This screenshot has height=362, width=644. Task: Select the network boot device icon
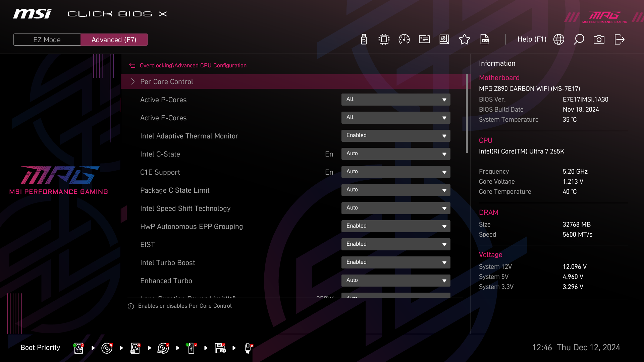[248, 348]
